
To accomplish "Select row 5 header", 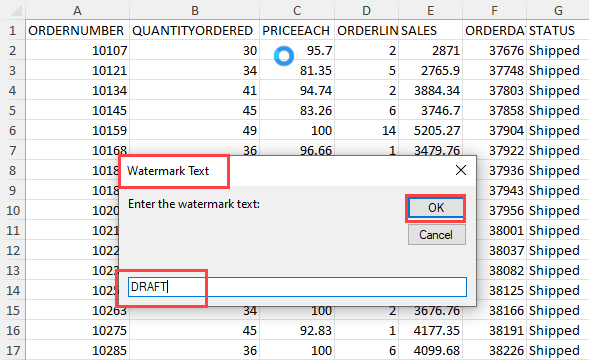I will [x=13, y=110].
